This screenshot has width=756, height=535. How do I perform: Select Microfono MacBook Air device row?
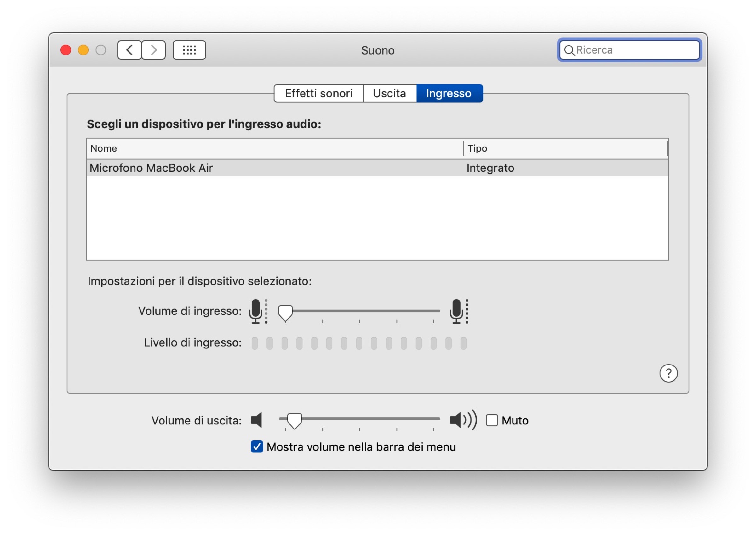coord(231,168)
